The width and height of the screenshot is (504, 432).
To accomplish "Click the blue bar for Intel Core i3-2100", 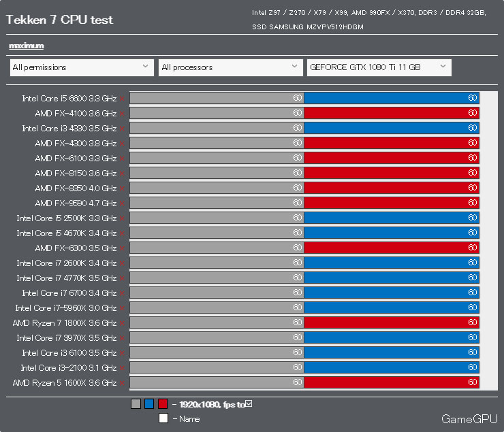I will coord(392,367).
